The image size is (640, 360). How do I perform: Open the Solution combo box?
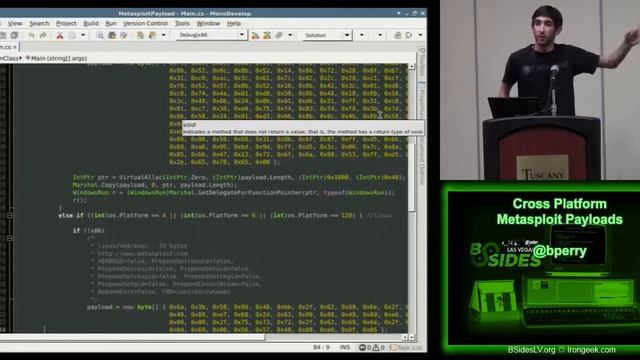pyautogui.click(x=327, y=35)
